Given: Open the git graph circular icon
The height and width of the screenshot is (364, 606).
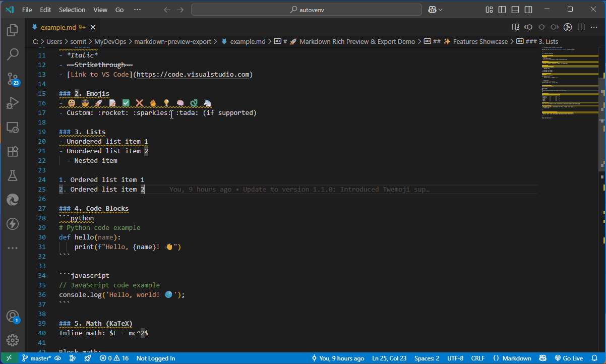Looking at the screenshot, I should [568, 27].
